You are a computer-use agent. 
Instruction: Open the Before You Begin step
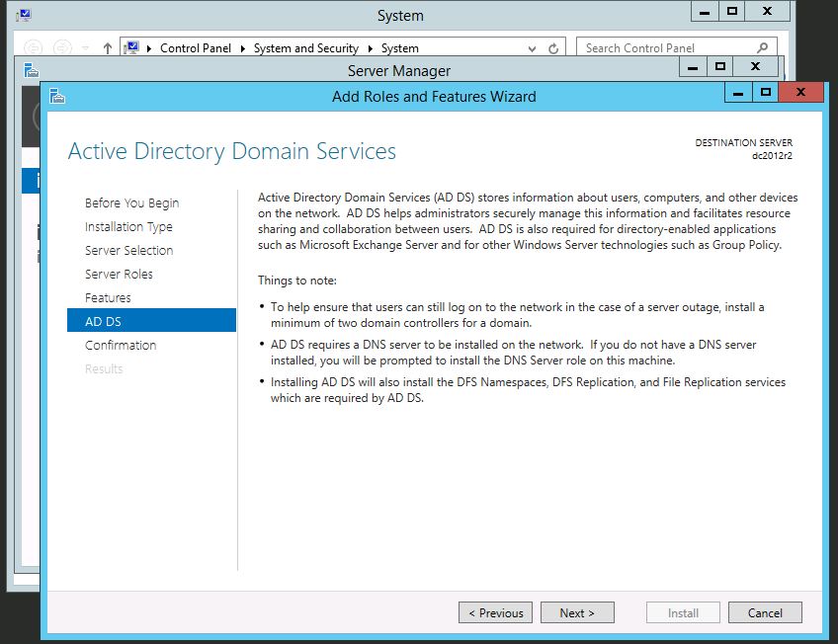pyautogui.click(x=132, y=202)
